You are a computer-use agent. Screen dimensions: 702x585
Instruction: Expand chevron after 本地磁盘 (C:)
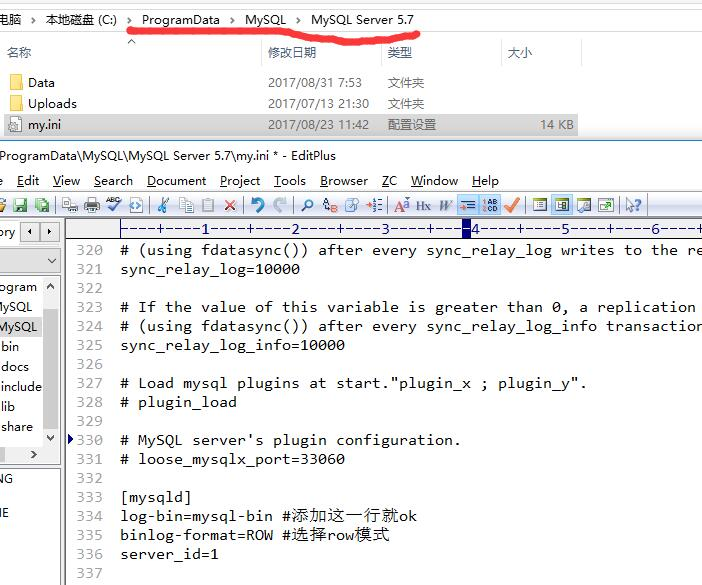(129, 20)
